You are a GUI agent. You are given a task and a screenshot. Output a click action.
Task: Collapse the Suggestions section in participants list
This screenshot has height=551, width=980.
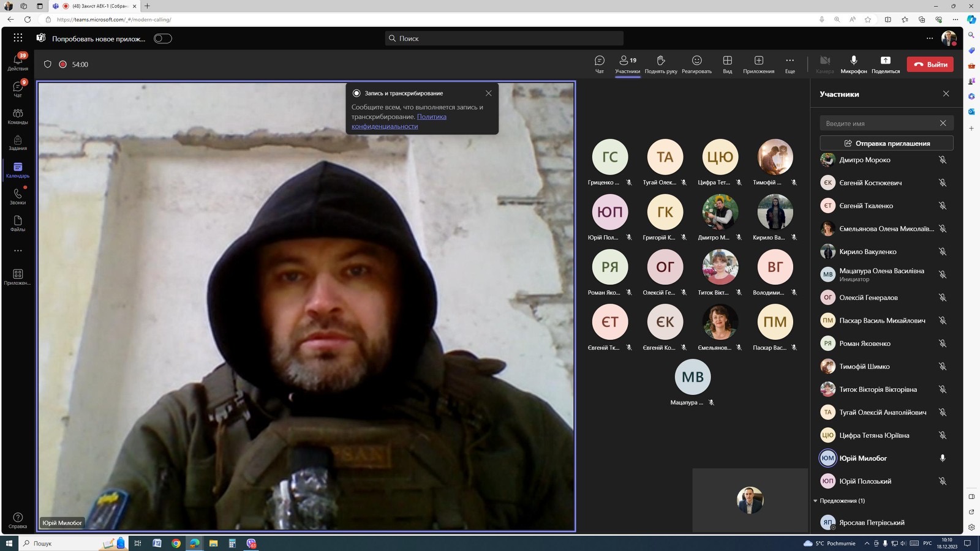815,501
